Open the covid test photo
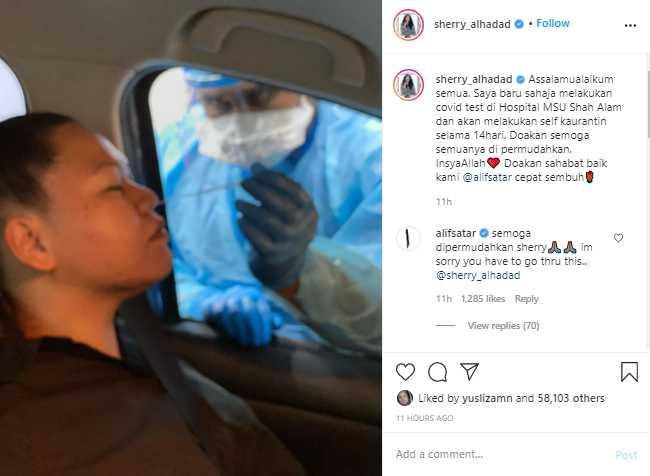This screenshot has height=476, width=650. tap(191, 238)
